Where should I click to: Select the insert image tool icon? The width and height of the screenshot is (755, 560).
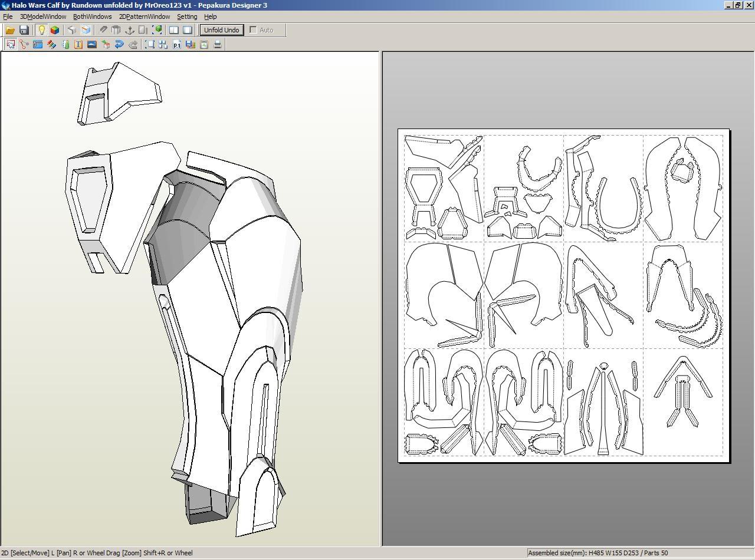tap(92, 44)
